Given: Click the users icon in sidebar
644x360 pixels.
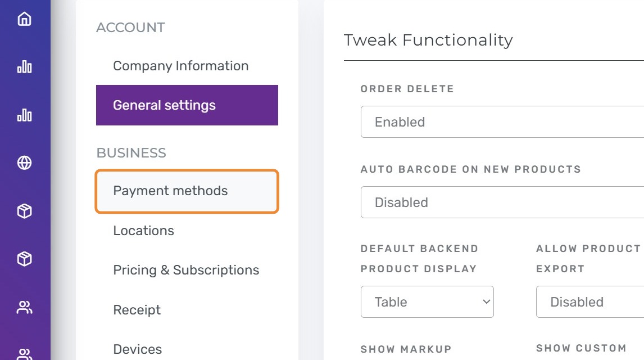Looking at the screenshot, I should coord(24,307).
